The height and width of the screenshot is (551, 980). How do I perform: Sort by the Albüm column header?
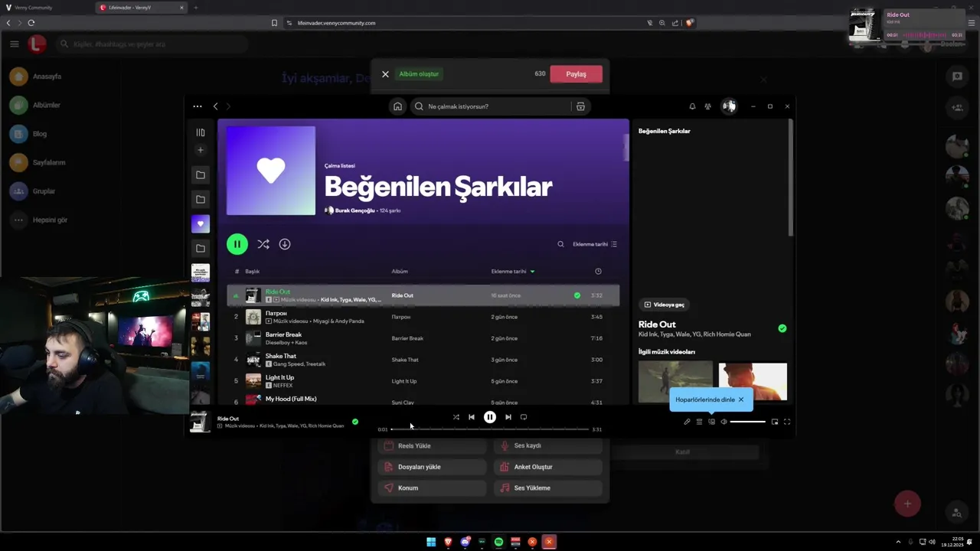(x=400, y=272)
